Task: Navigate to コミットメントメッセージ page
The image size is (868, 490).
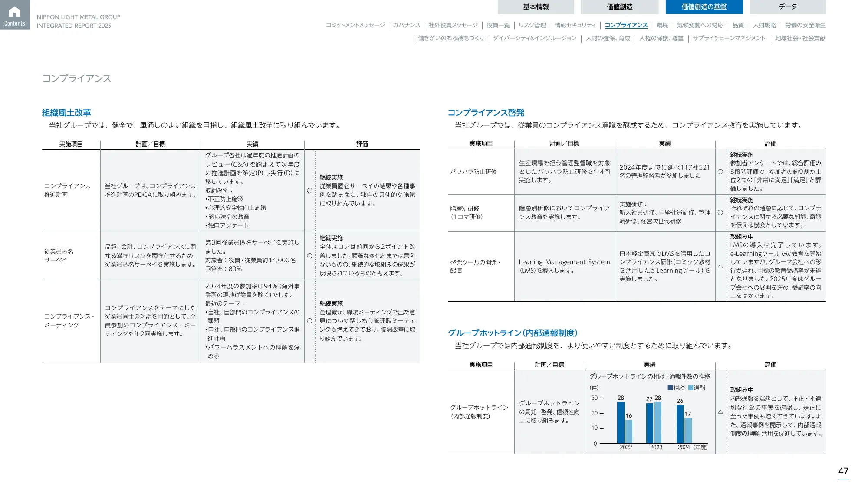Action: tap(355, 26)
